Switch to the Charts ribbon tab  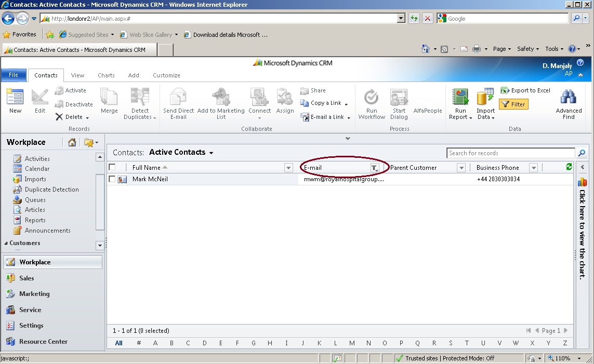point(106,75)
